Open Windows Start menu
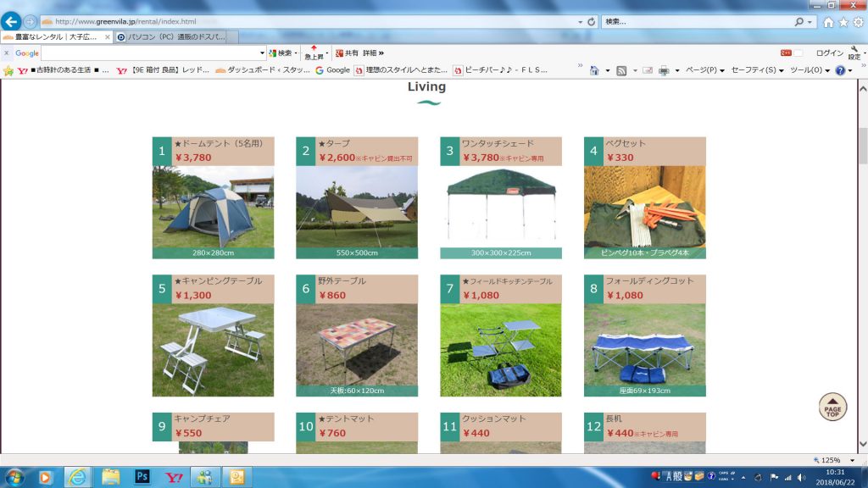Image resolution: width=868 pixels, height=488 pixels. click(14, 477)
